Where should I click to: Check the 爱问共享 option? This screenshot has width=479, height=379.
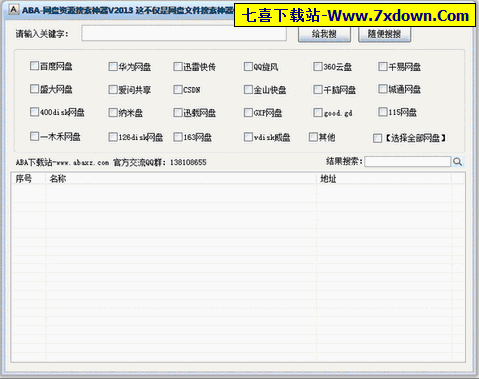click(x=113, y=89)
